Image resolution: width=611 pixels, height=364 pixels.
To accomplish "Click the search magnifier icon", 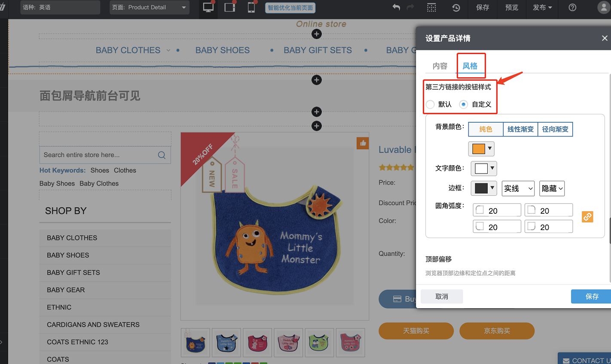I will [x=162, y=155].
